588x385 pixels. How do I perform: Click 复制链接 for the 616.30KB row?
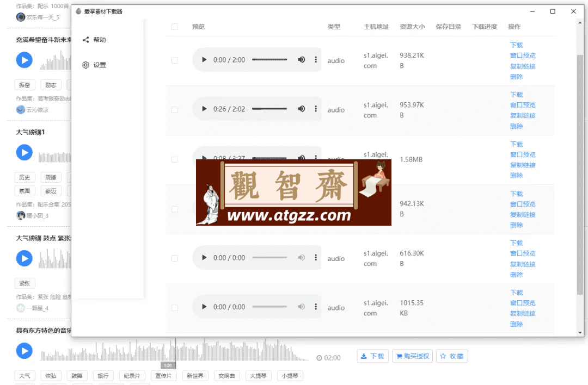tap(523, 264)
